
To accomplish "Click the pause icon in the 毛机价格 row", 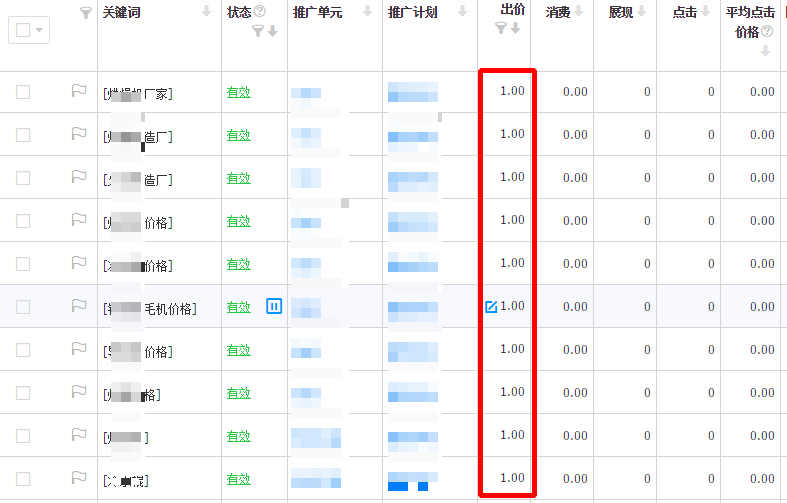I will [274, 306].
